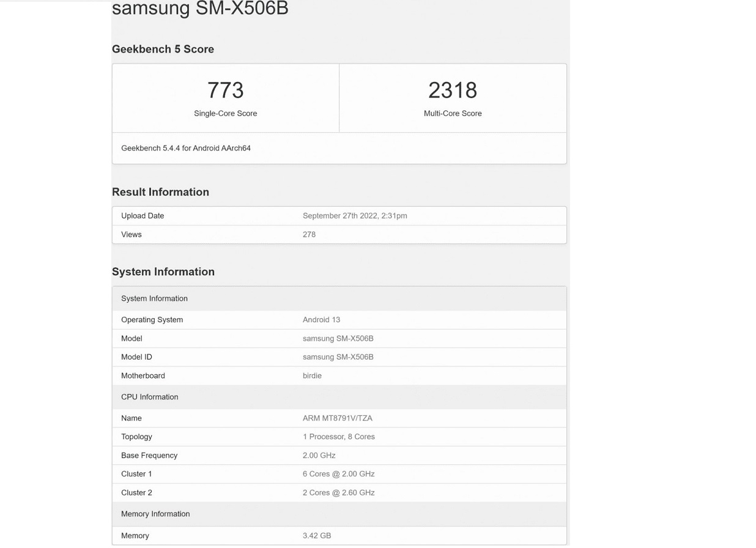The image size is (756, 548).
Task: Click the 'Single-Core Score' label
Action: click(x=226, y=113)
